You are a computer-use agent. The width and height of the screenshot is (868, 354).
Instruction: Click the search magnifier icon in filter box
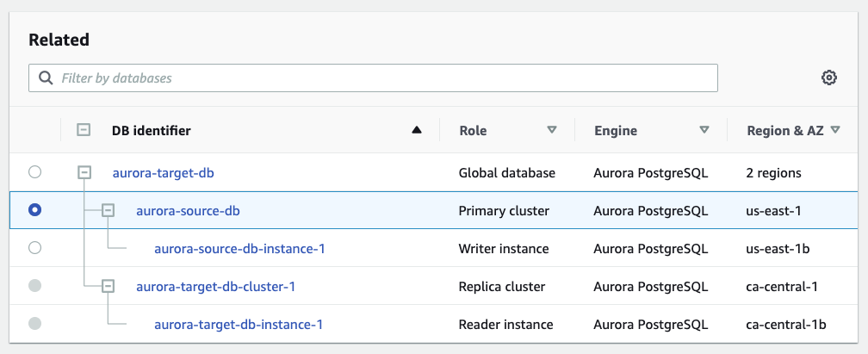click(46, 78)
